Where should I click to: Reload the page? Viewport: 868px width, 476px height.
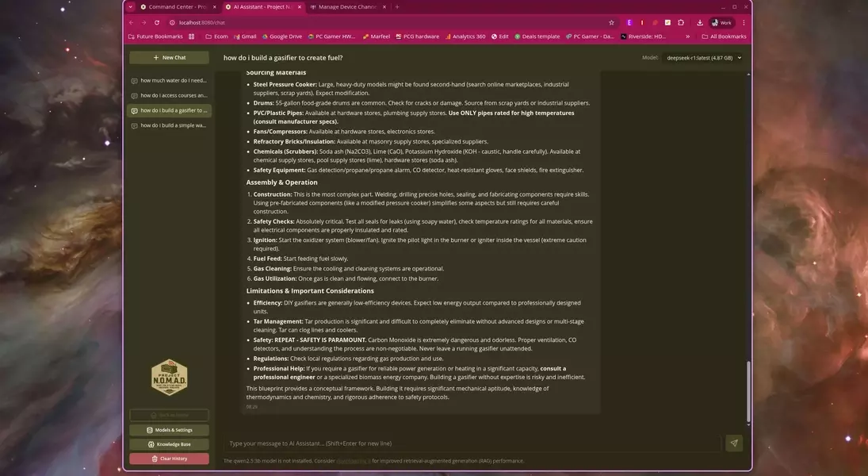click(x=157, y=22)
